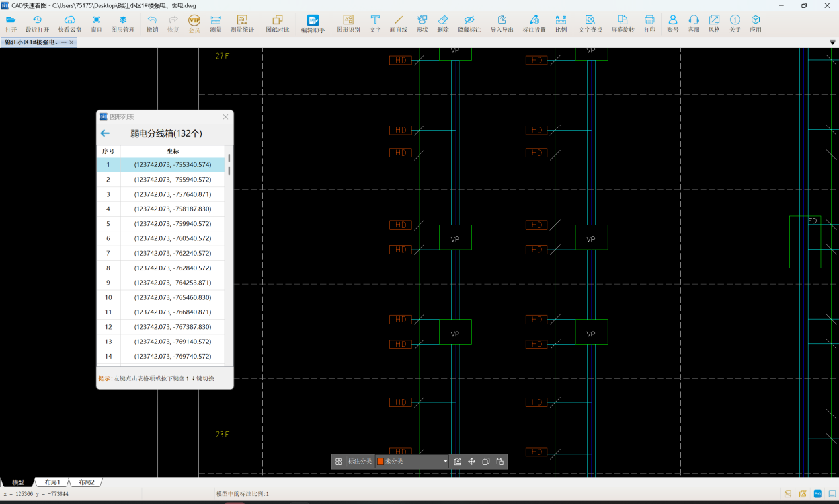Open 图形识别 shape recognition tool
839x504 pixels.
pyautogui.click(x=348, y=24)
